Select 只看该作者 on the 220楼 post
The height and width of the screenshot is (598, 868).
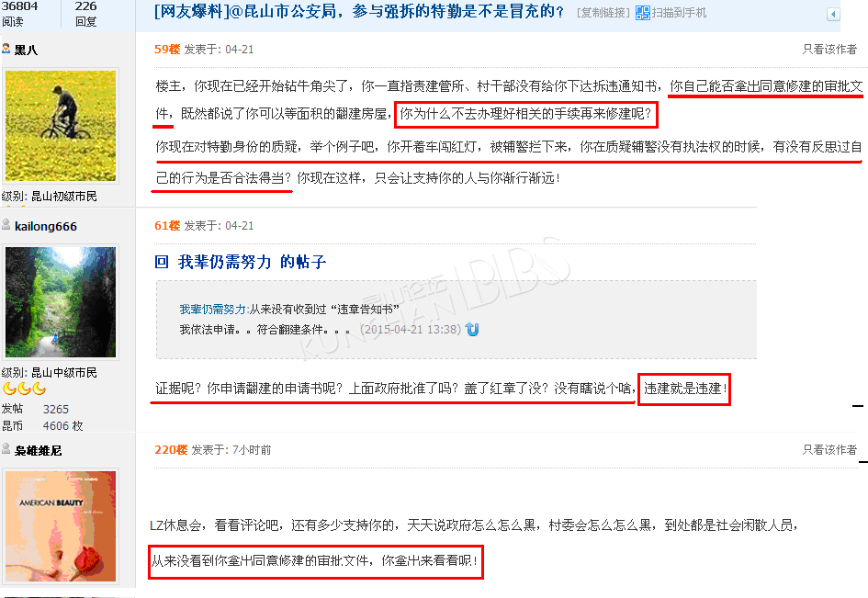tap(829, 449)
